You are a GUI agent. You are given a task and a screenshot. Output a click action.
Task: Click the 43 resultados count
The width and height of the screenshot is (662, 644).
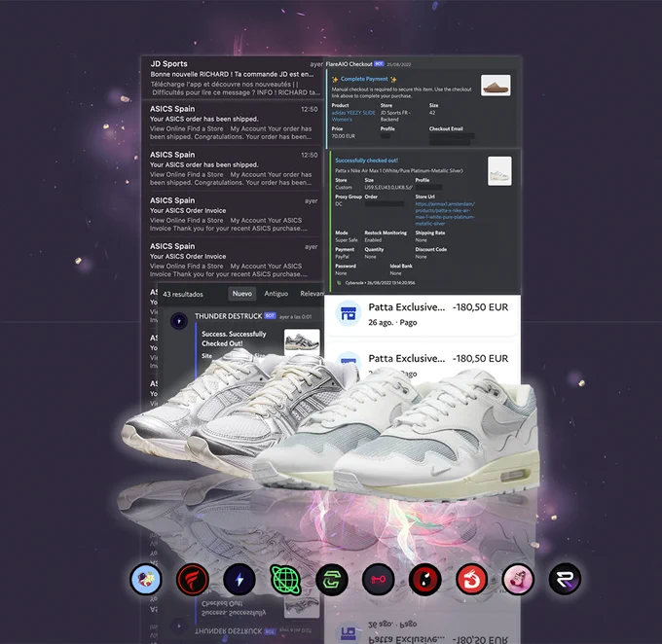(183, 294)
